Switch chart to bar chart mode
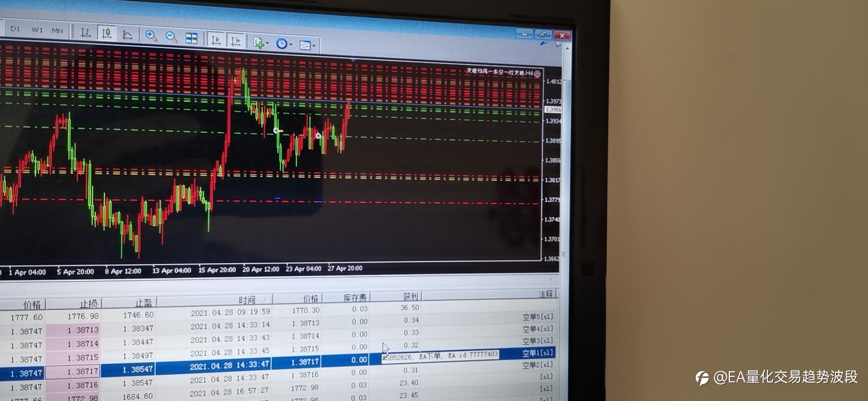The image size is (868, 401). point(85,33)
